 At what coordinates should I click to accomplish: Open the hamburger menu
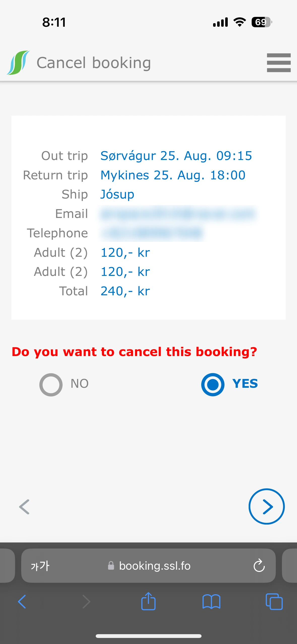point(279,63)
